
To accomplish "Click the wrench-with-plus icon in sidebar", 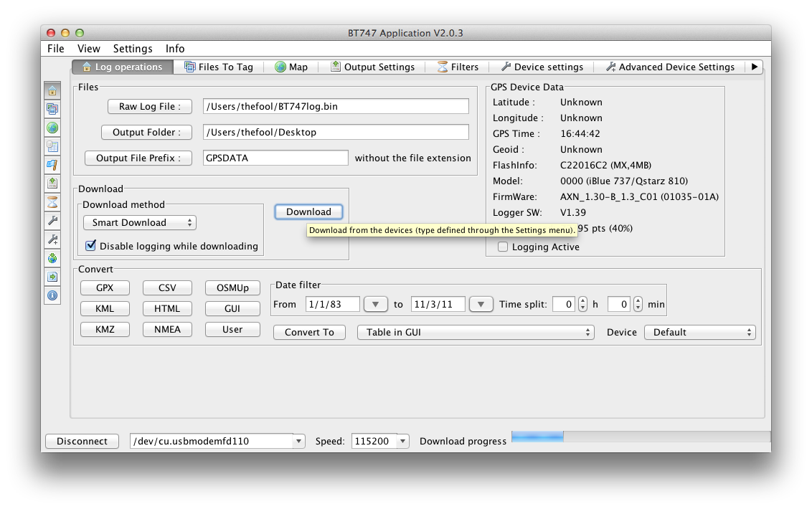I will [x=52, y=239].
